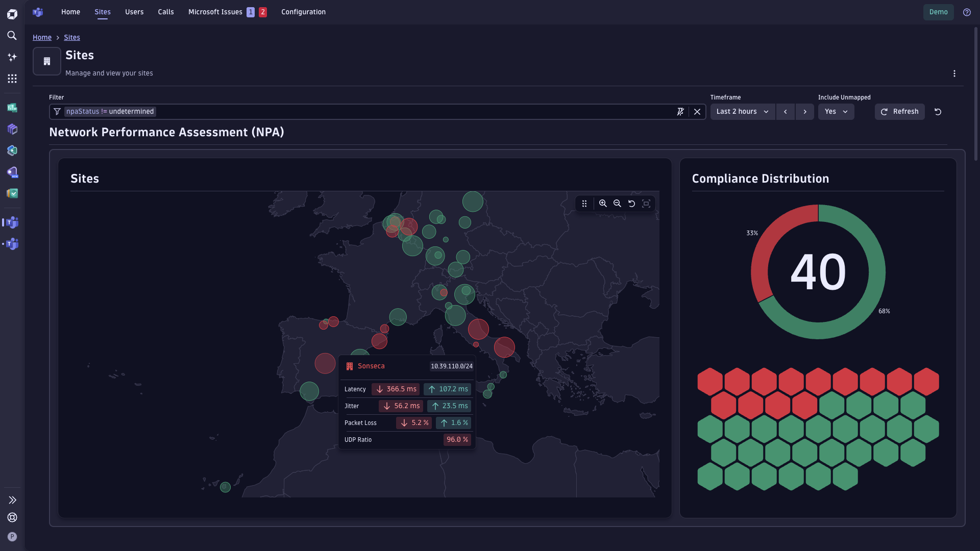Viewport: 980px width, 551px height.
Task: Open the global search
Action: [x=12, y=36]
